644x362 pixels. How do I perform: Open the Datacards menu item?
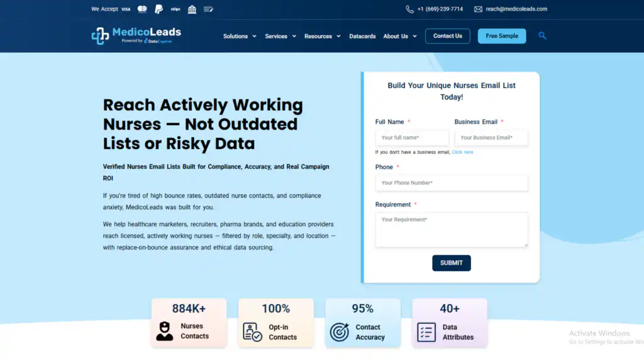click(x=362, y=36)
